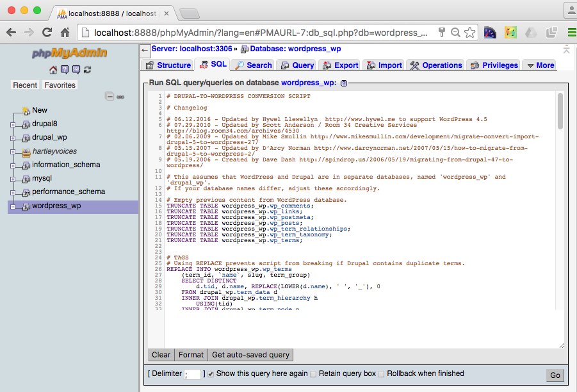The height and width of the screenshot is (392, 577).
Task: Click the browser forward arrow
Action: tap(29, 33)
